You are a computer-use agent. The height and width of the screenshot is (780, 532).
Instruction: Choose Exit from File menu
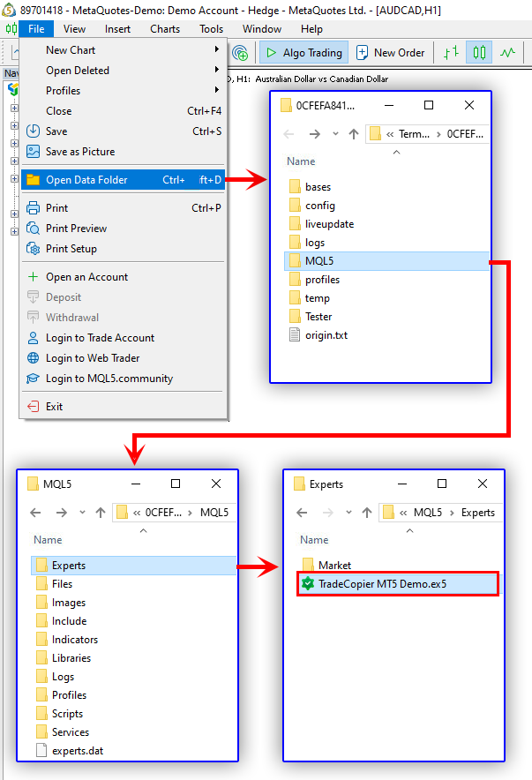[x=124, y=407]
